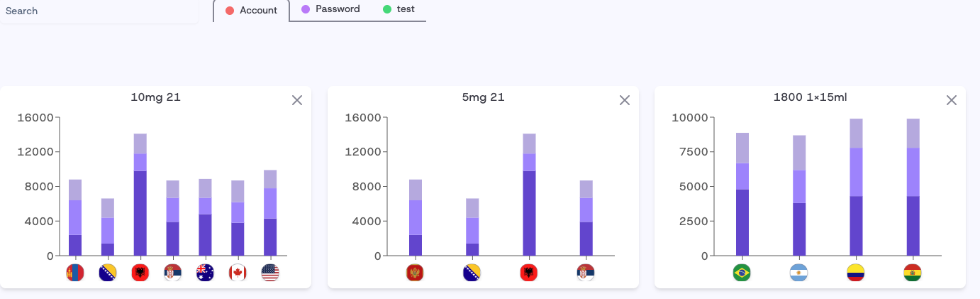Click the Canada bar in the 10mg 21 chart
Viewport: 980px width, 299px height.
point(238,218)
